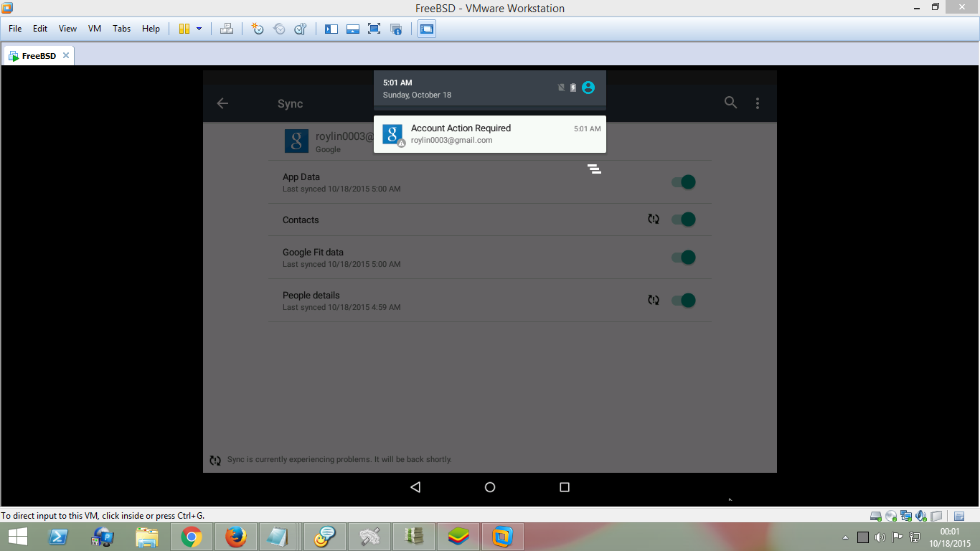Switch to the FreeBSD VM tab

39,55
